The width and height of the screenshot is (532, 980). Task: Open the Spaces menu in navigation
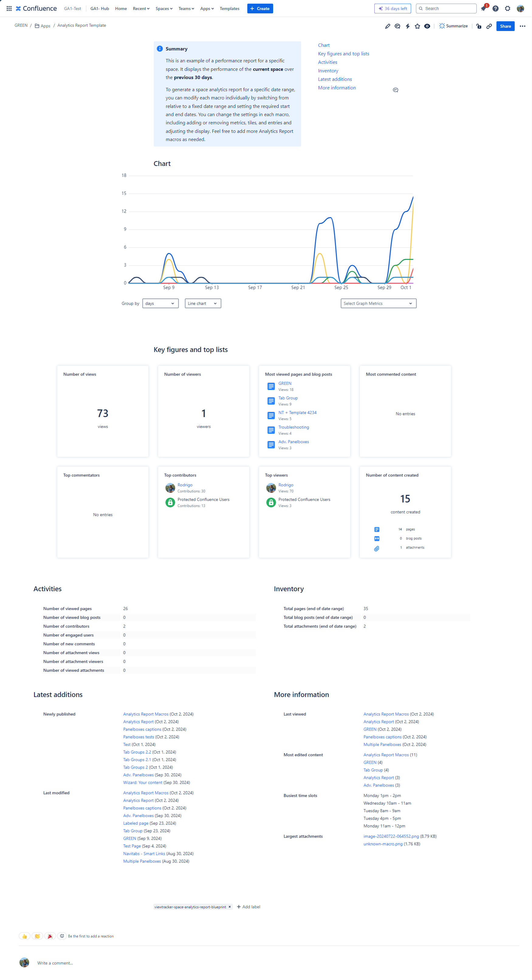(x=163, y=9)
